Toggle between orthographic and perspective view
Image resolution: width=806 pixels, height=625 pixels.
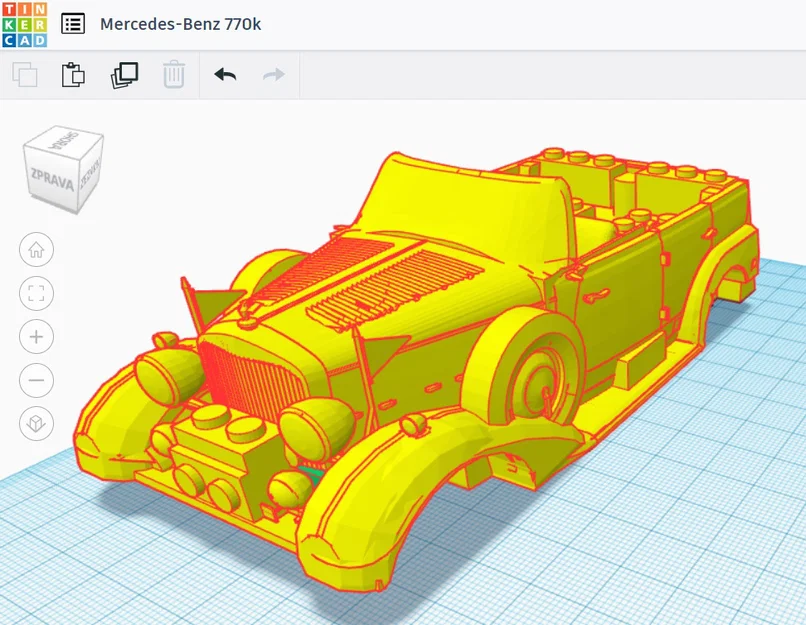(x=36, y=424)
